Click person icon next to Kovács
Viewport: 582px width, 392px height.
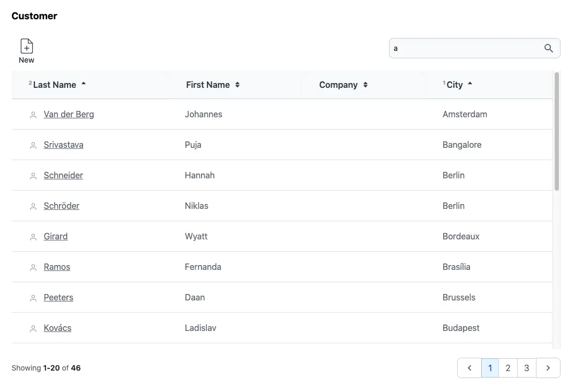coord(33,328)
